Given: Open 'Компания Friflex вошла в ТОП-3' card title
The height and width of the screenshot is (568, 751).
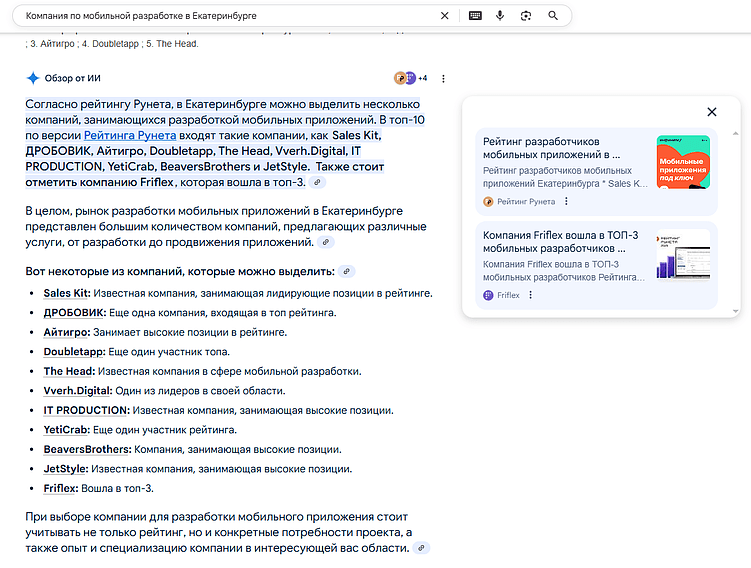Looking at the screenshot, I should (x=560, y=242).
